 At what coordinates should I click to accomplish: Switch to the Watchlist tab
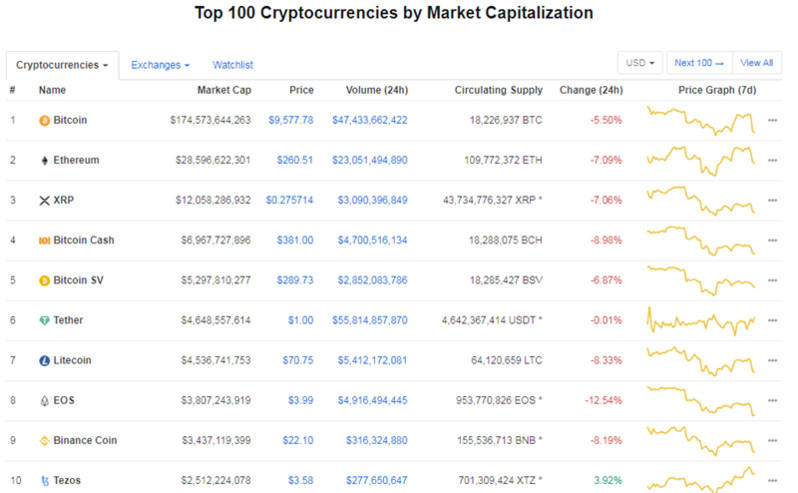pyautogui.click(x=233, y=65)
